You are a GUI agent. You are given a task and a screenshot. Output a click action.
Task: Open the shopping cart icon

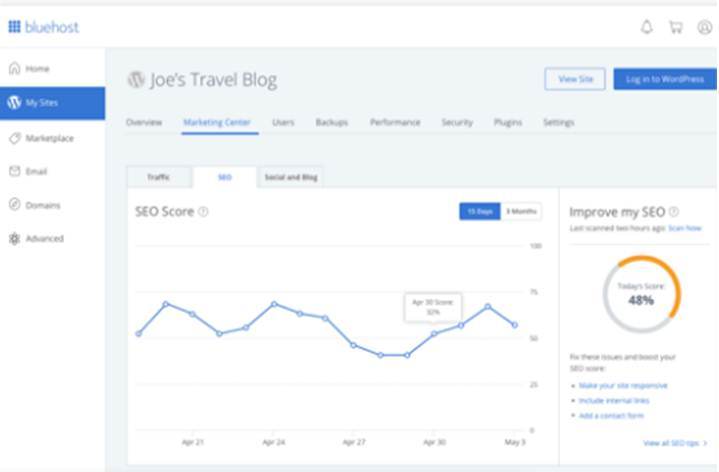coord(676,27)
